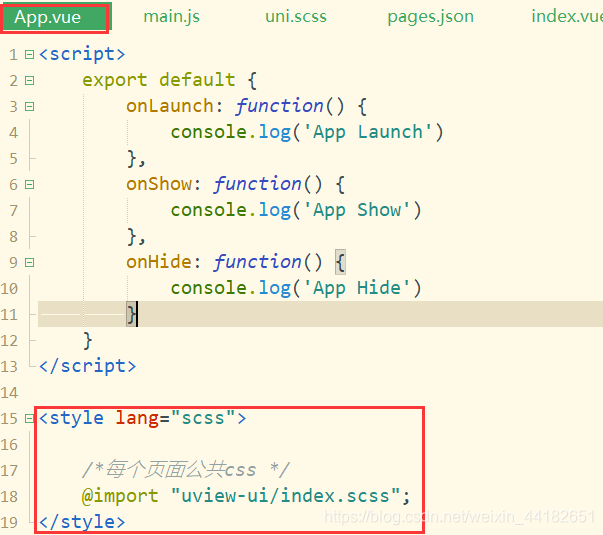
Task: Click the onHide property name
Action: click(x=159, y=262)
